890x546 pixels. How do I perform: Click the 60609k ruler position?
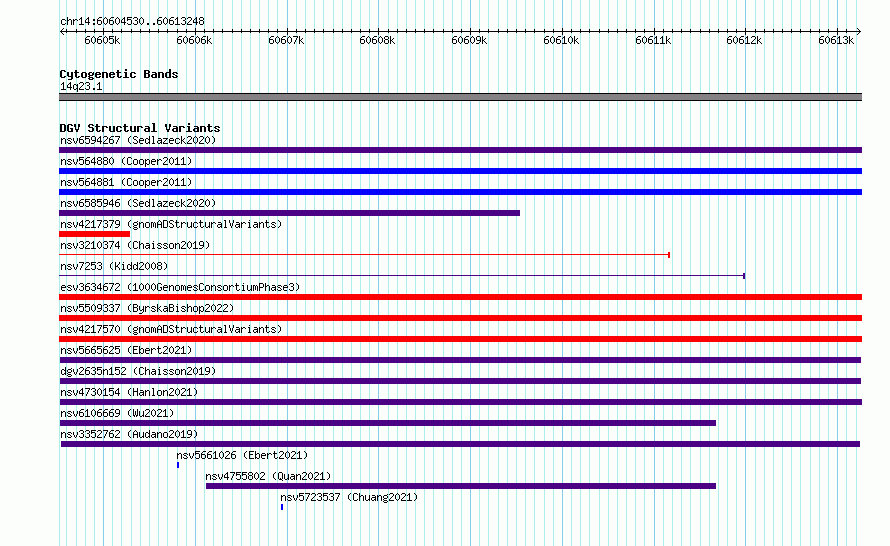tap(469, 40)
